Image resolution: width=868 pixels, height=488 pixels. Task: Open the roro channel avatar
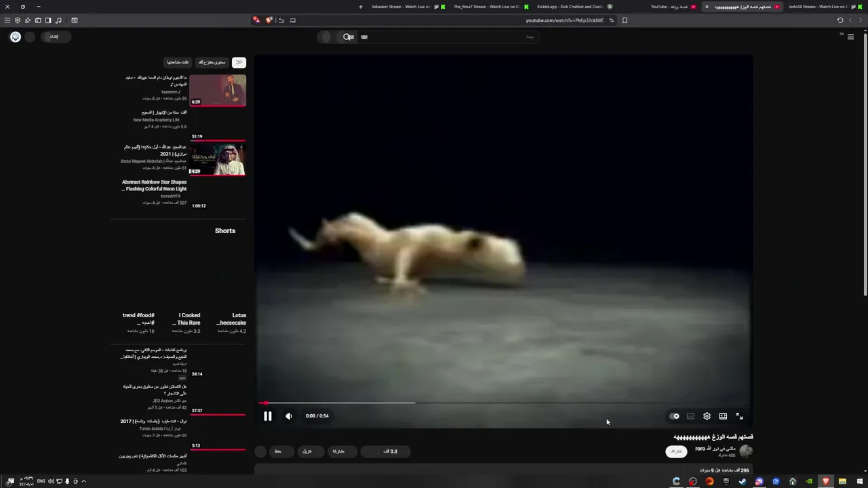(x=746, y=451)
